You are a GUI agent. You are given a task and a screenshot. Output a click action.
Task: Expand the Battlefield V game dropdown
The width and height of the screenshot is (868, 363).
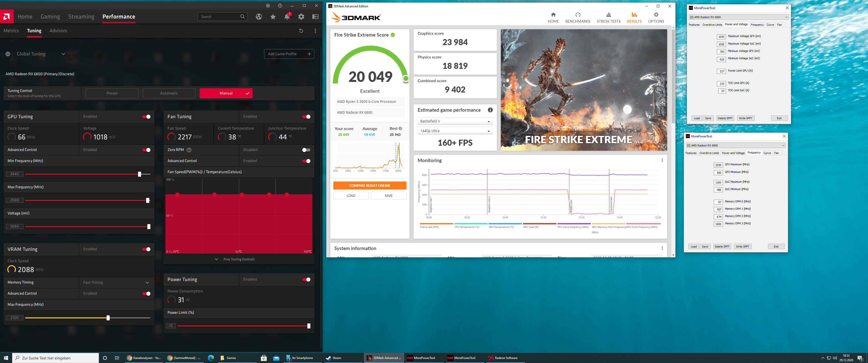pyautogui.click(x=454, y=121)
